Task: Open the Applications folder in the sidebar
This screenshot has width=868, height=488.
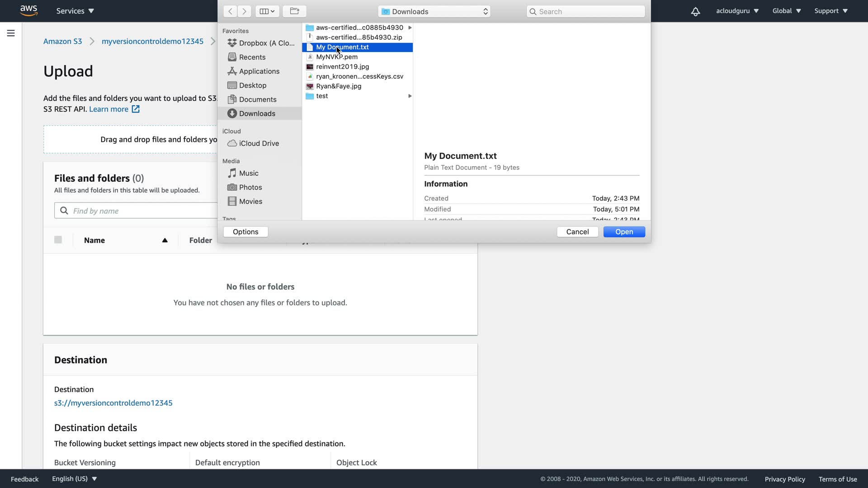Action: point(259,71)
